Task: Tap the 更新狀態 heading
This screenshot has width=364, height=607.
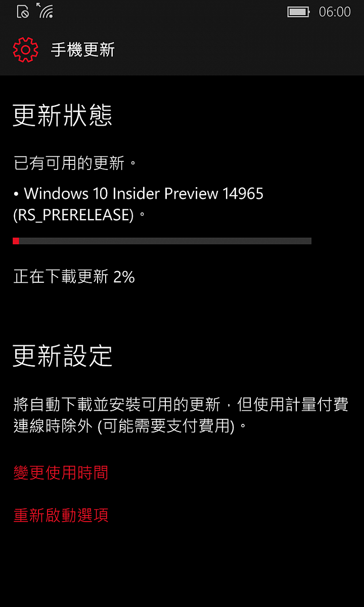Action: [62, 115]
